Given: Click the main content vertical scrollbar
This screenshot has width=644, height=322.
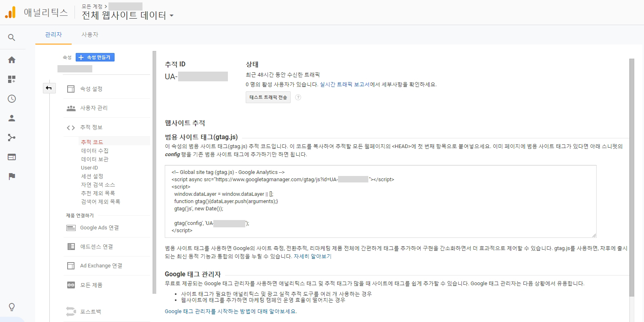Looking at the screenshot, I should 632,178.
